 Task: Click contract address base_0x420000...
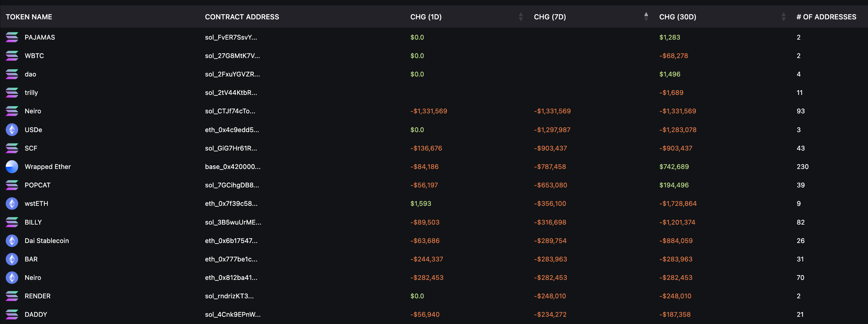233,167
